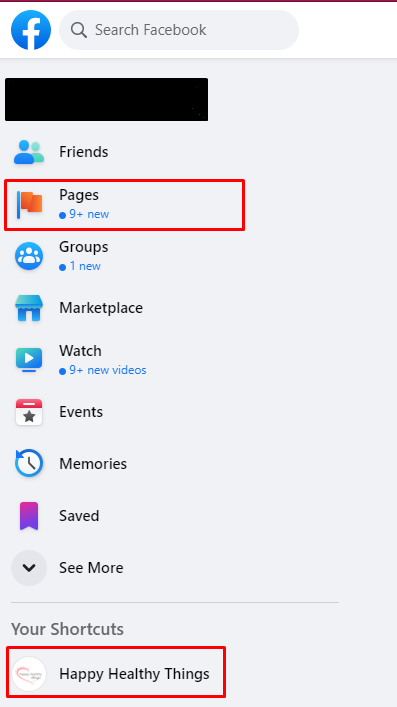Viewport: 397px width, 707px height.
Task: Click the '9+ new' text under Pages
Action: [x=89, y=214]
